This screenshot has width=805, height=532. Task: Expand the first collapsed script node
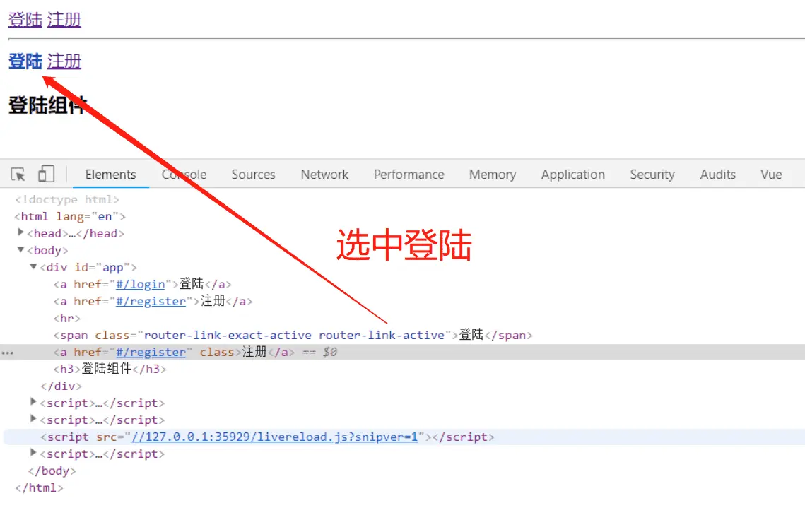33,402
